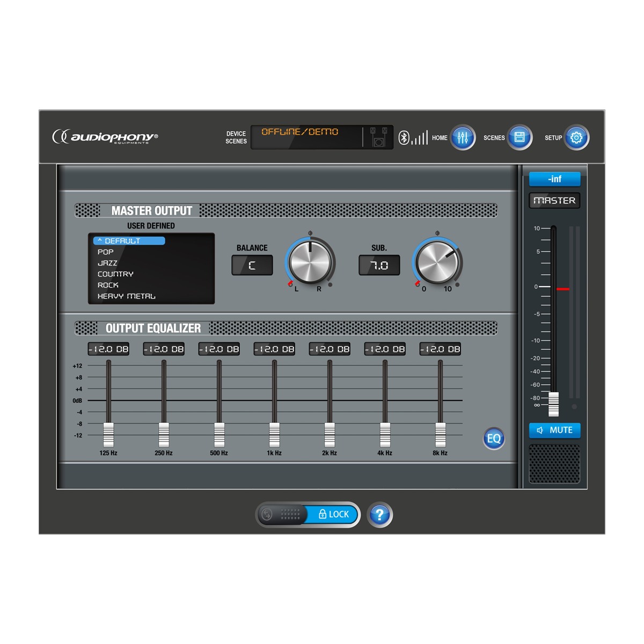Click the master volume fader handle
Viewport: 644px width, 644px height.
pyautogui.click(x=553, y=404)
